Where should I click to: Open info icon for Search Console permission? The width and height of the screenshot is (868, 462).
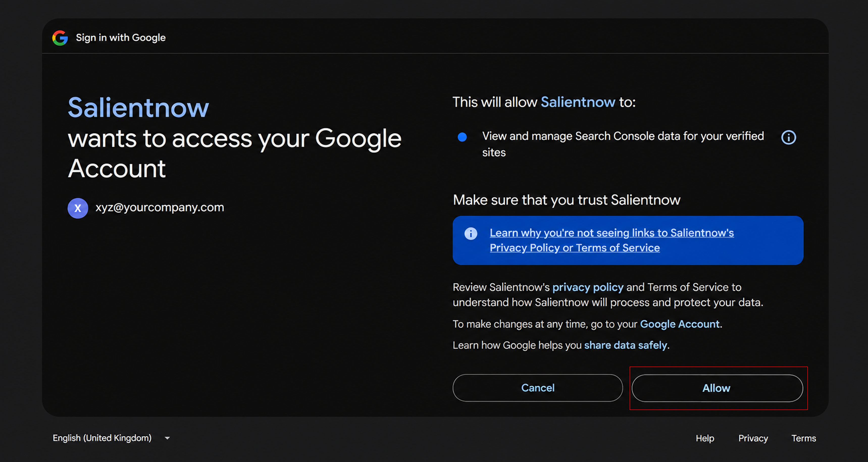[788, 138]
